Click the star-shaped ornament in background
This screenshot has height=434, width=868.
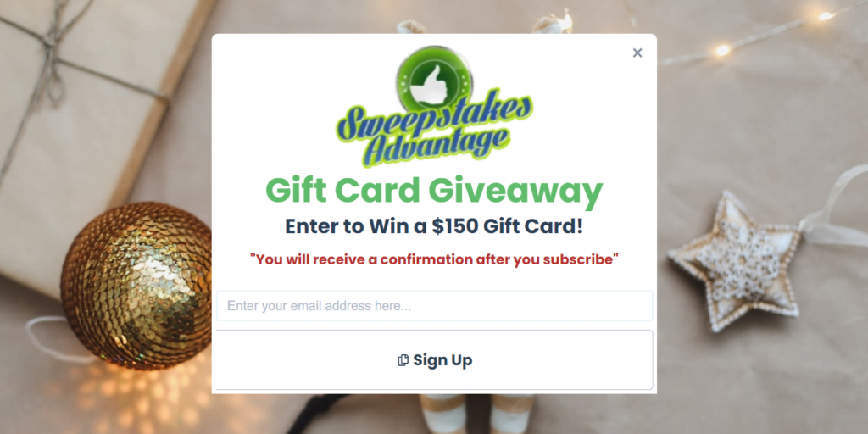coord(737,261)
